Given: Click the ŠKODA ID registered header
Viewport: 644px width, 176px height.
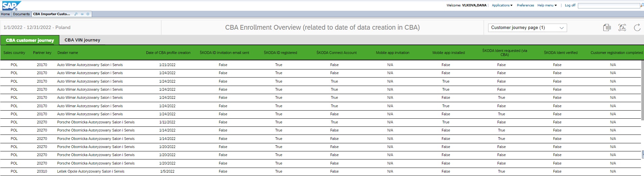Looking at the screenshot, I should [x=280, y=53].
